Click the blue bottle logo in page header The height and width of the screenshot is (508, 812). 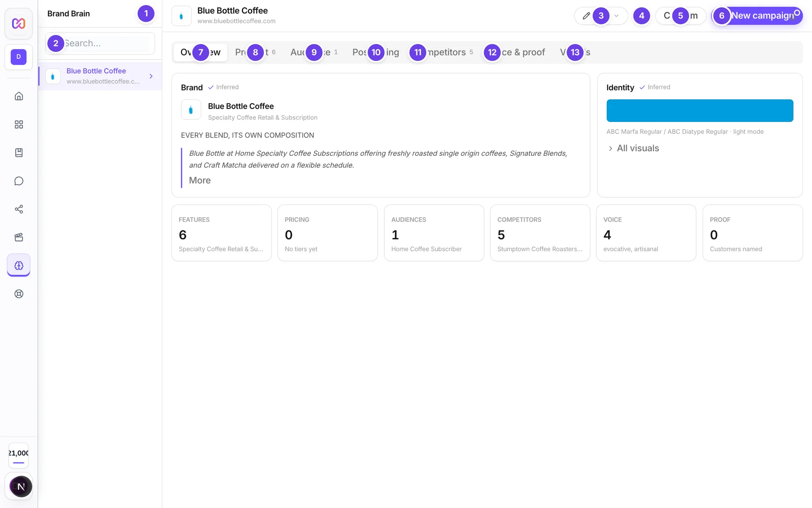(x=181, y=16)
